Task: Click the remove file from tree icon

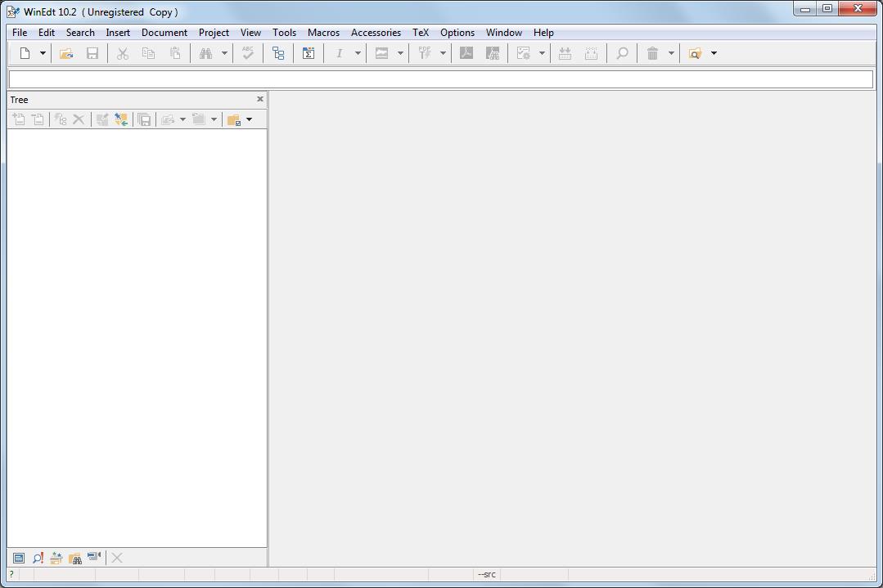Action: tap(38, 119)
